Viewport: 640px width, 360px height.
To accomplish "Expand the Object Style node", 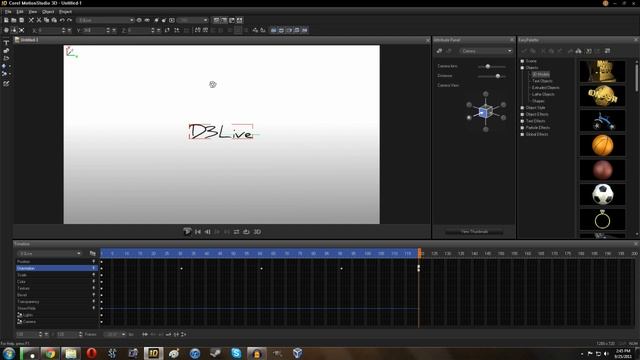I will (x=522, y=108).
